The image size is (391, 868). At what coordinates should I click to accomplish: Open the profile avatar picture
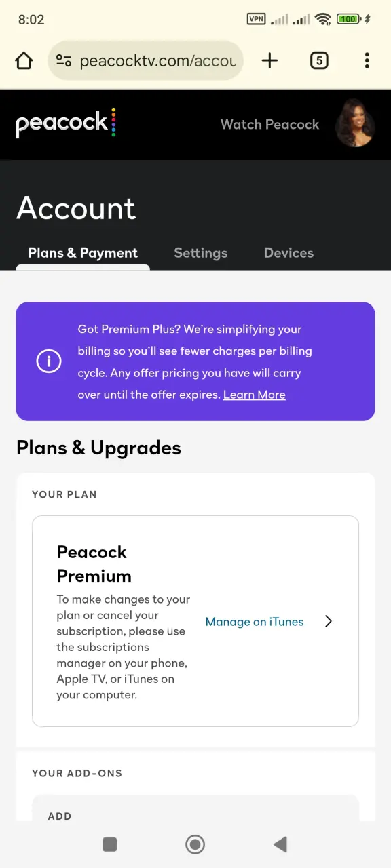pyautogui.click(x=355, y=123)
